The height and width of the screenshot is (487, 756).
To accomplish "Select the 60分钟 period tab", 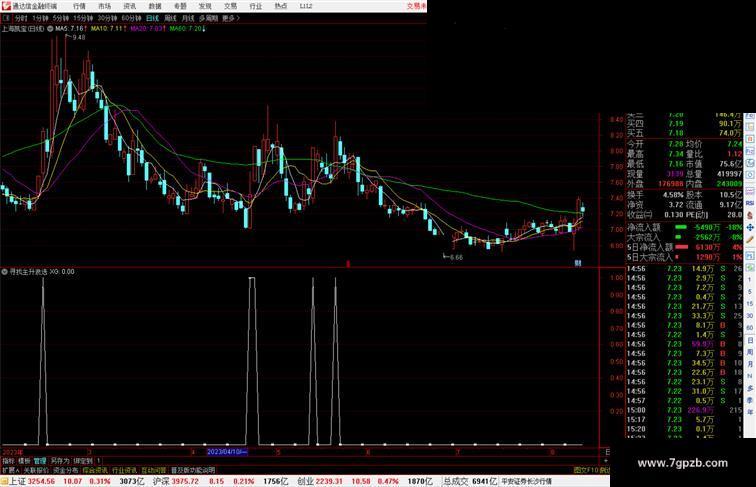I will pyautogui.click(x=131, y=18).
